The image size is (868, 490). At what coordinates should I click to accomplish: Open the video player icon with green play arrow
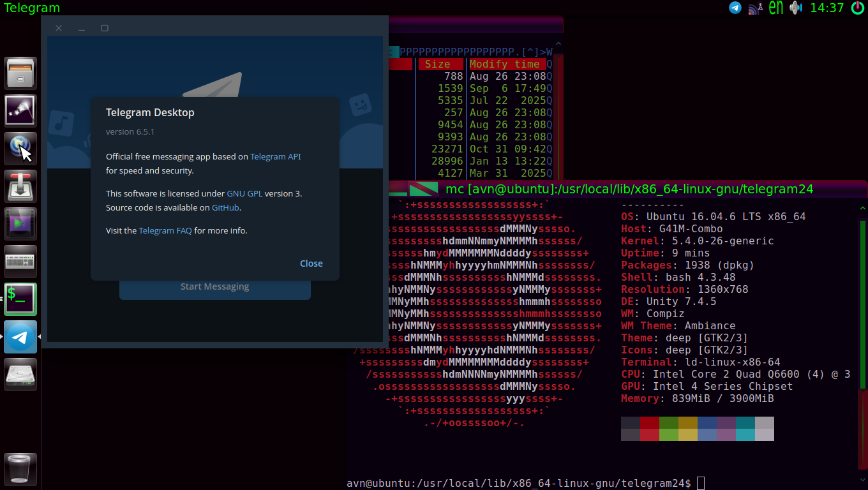click(x=21, y=224)
